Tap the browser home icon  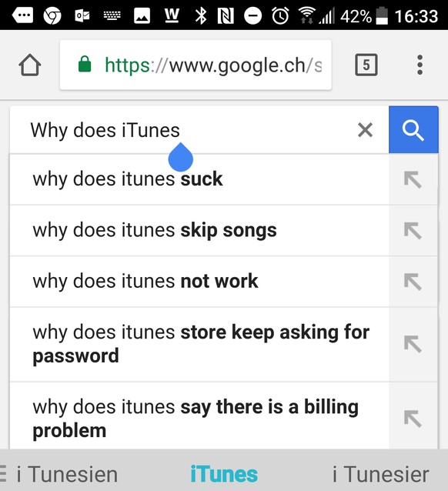pyautogui.click(x=30, y=65)
